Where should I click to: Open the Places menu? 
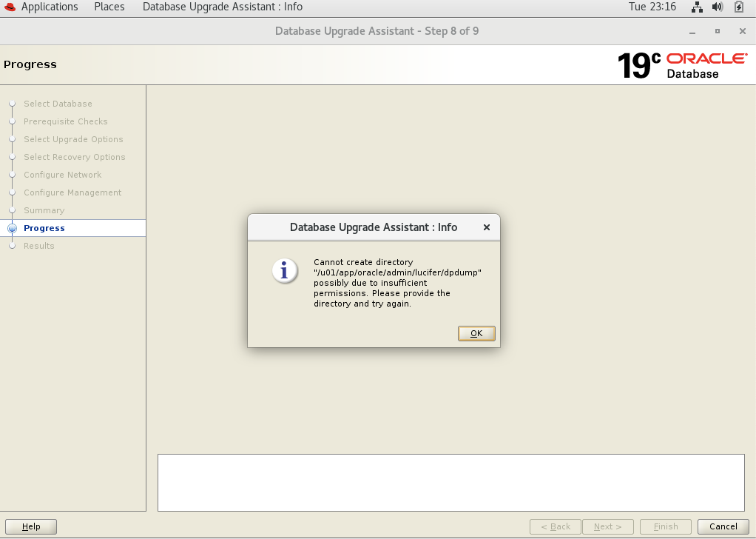(109, 7)
